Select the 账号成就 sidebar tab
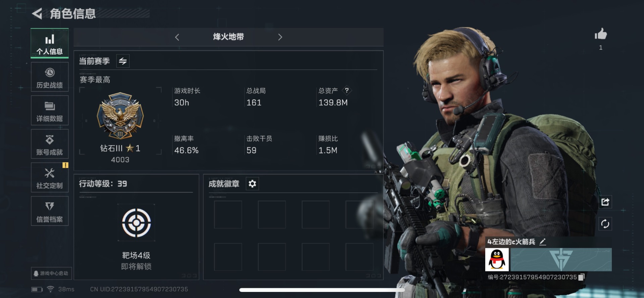The height and width of the screenshot is (298, 644). 50,144
